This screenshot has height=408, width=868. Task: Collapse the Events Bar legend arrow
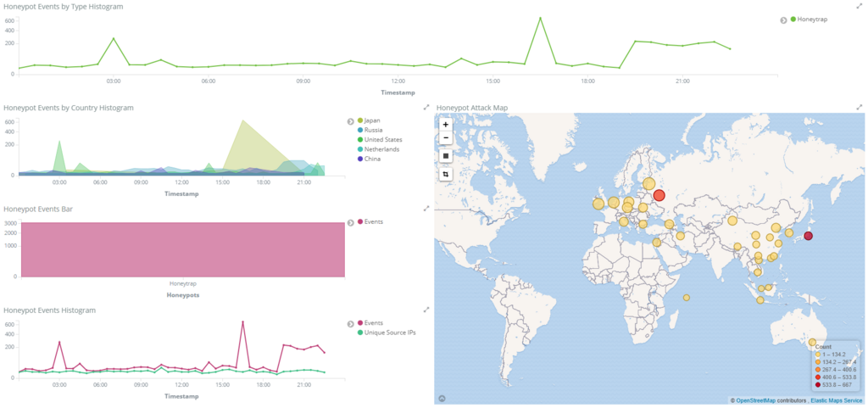tap(350, 222)
